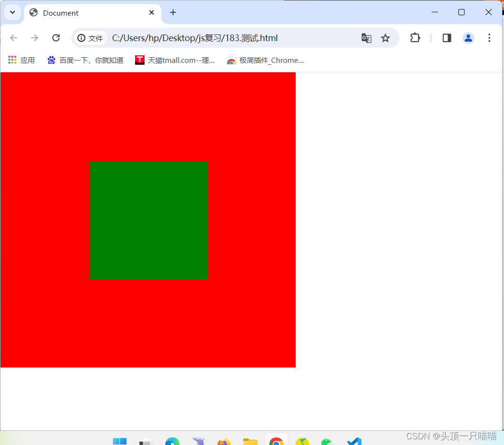Image resolution: width=504 pixels, height=445 pixels.
Task: Open the Chrome three-dot menu
Action: pyautogui.click(x=489, y=38)
